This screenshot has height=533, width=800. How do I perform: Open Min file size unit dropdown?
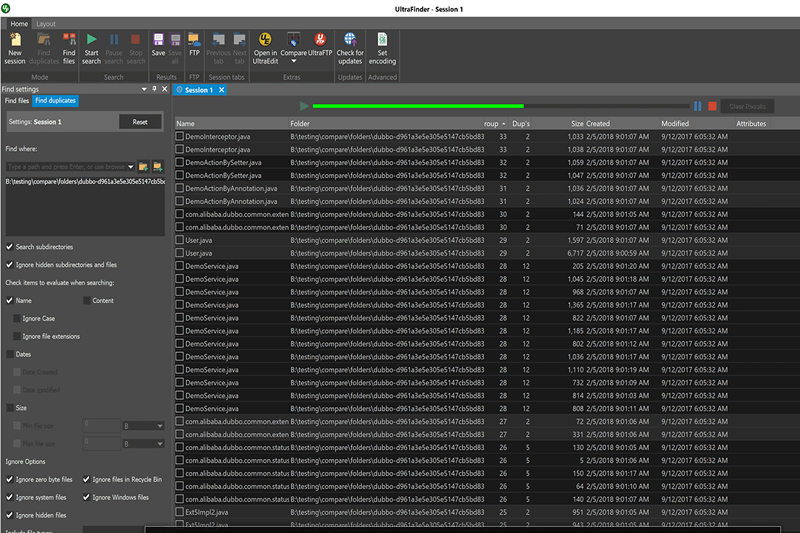point(160,426)
